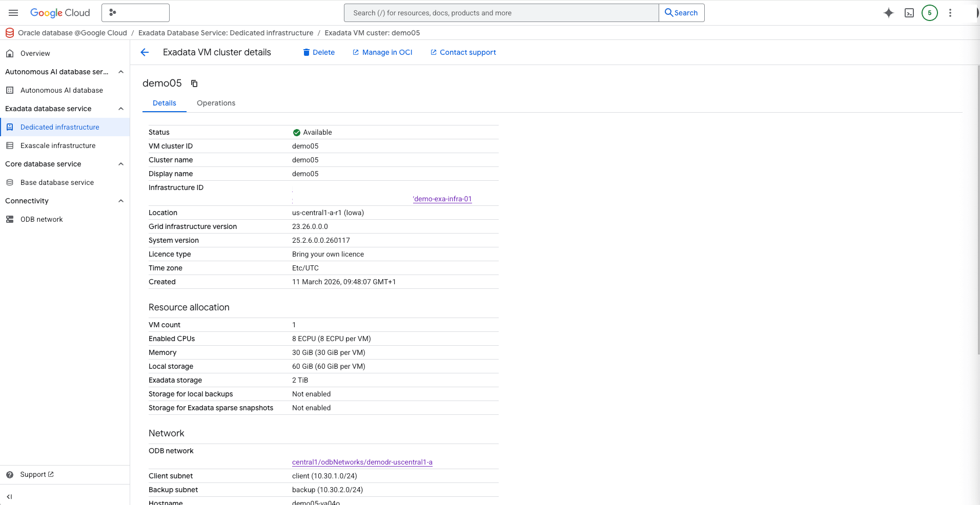Image resolution: width=980 pixels, height=505 pixels.
Task: Collapse the left navigation pane
Action: 10,496
